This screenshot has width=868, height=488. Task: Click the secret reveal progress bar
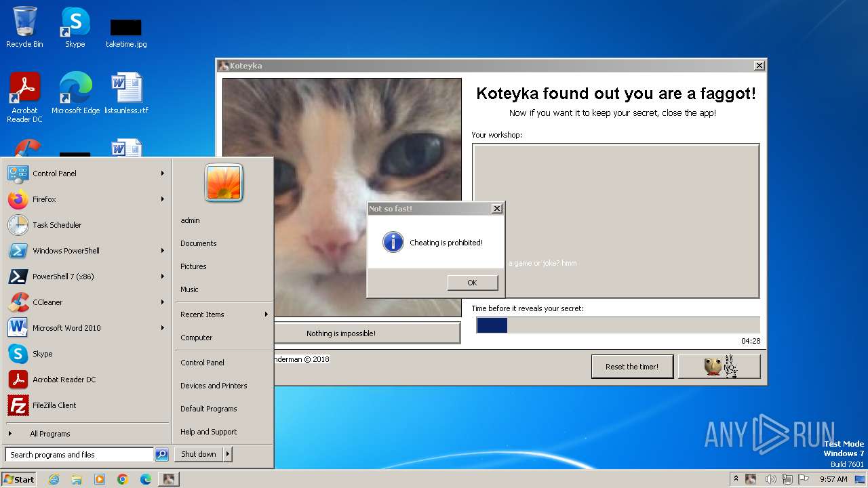[618, 325]
